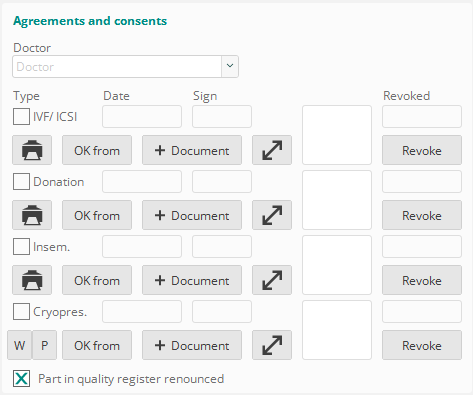Click the W button under Cryopres.

coord(20,345)
